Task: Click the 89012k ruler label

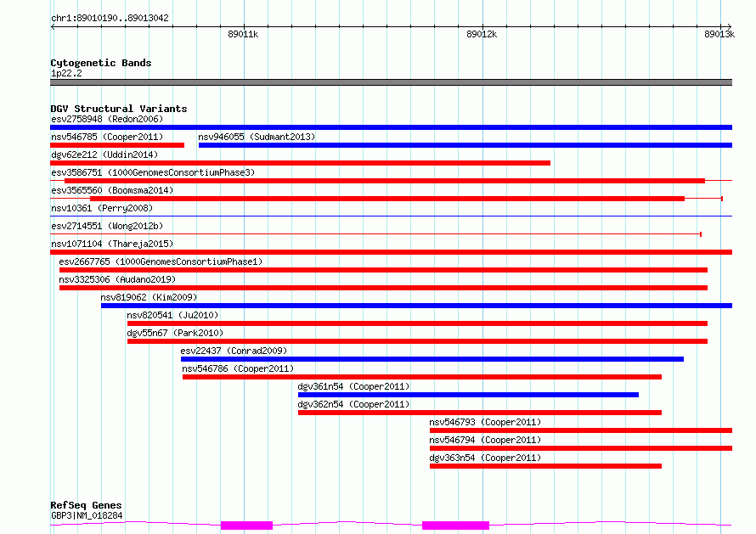Action: click(x=482, y=34)
